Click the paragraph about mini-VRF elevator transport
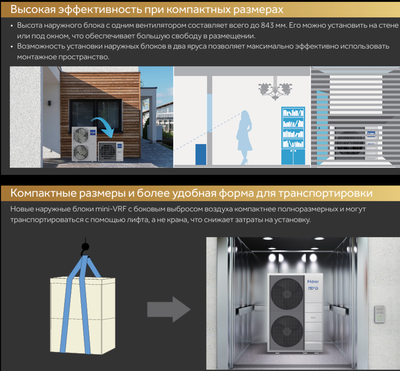400x371 pixels. pyautogui.click(x=188, y=214)
